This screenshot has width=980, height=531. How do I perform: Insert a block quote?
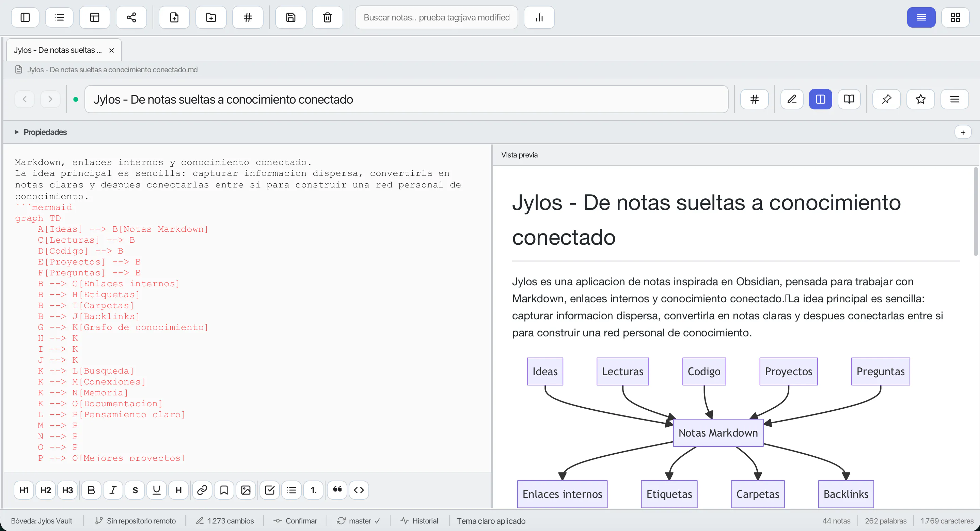tap(337, 490)
